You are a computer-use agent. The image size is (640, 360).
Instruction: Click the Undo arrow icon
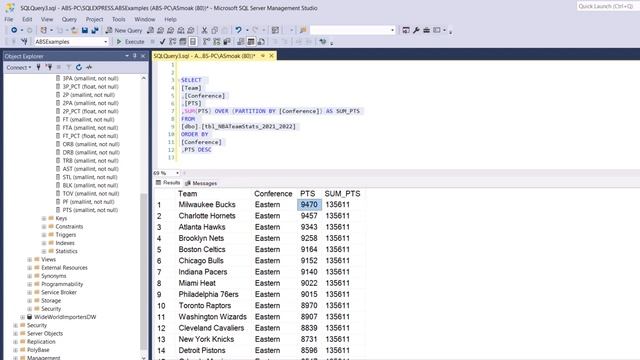click(x=238, y=30)
